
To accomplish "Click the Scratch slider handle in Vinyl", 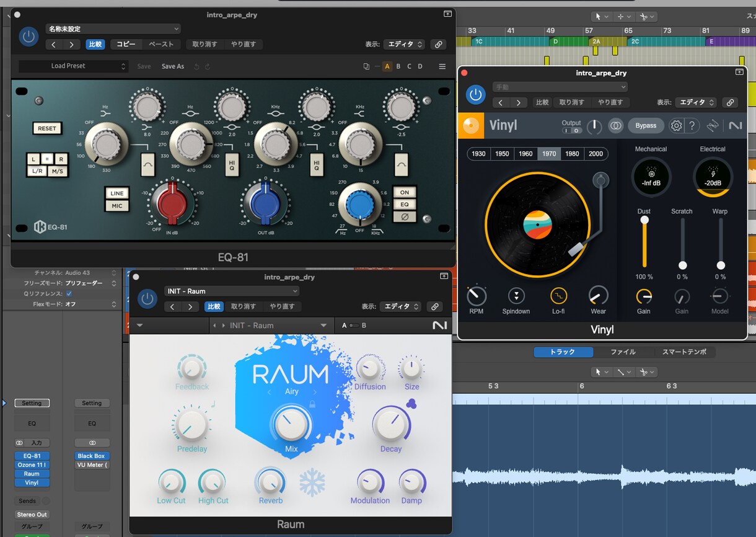I will tap(682, 265).
